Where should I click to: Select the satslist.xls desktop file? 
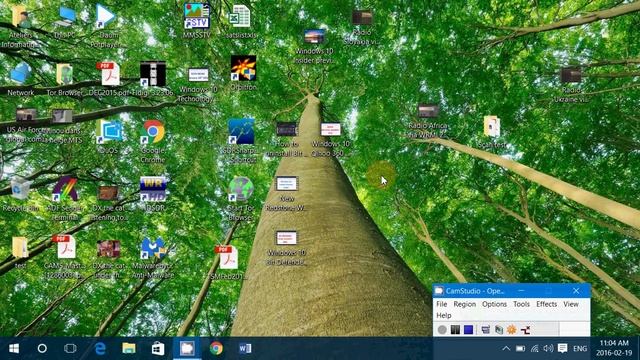241,21
